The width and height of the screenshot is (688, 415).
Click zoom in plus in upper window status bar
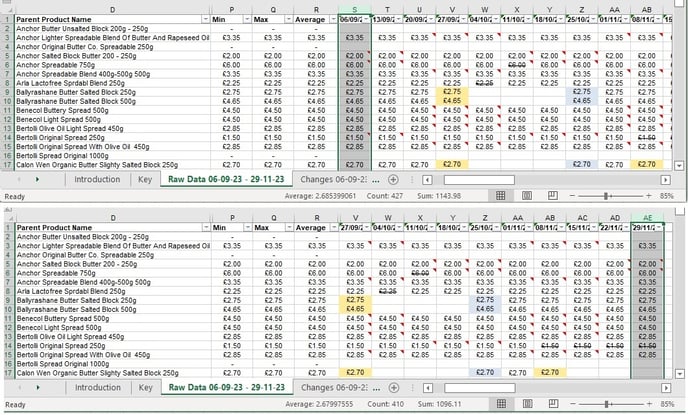point(649,196)
